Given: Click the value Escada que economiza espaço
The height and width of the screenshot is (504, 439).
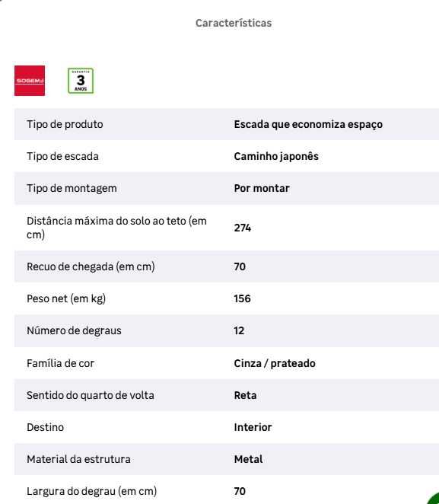Looking at the screenshot, I should click(x=308, y=124).
